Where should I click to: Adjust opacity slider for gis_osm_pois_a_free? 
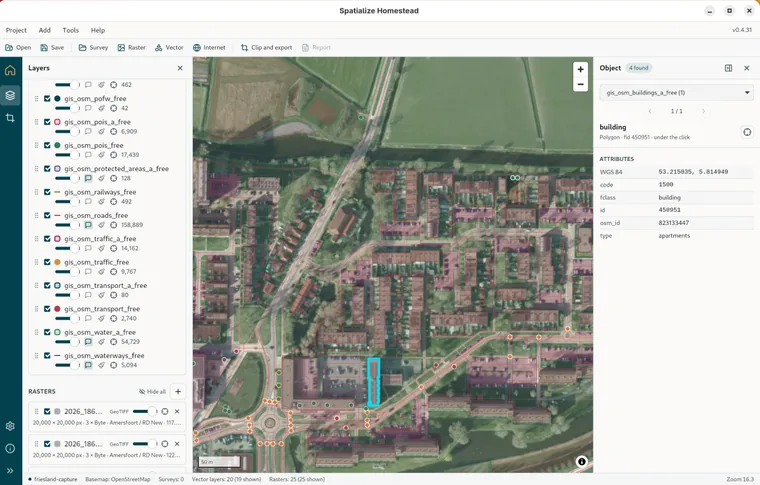pos(67,132)
